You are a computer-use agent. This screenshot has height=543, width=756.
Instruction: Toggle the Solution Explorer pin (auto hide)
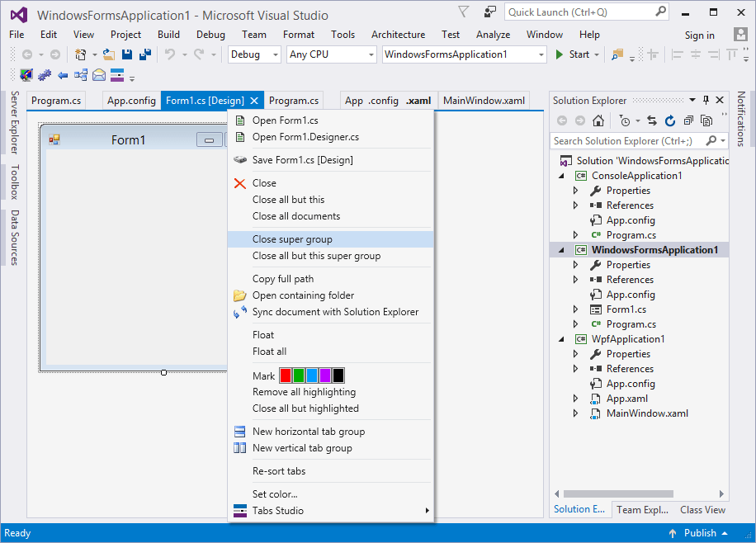[706, 100]
